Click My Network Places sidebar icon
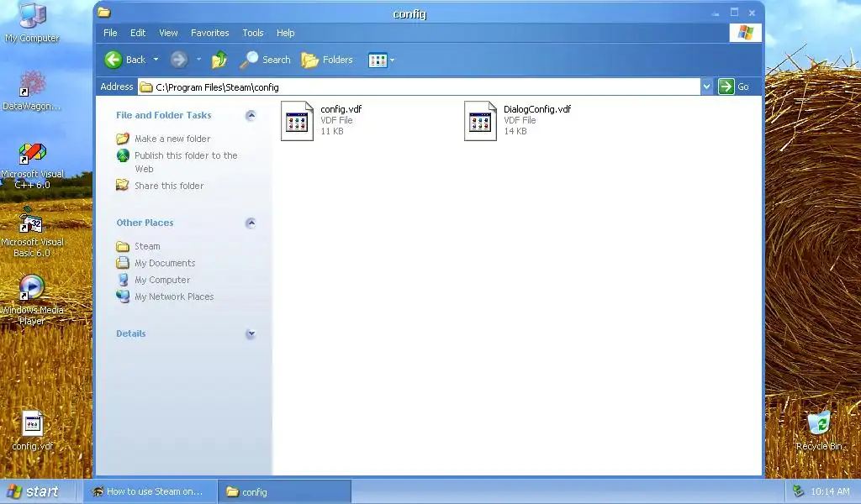The width and height of the screenshot is (861, 504). coord(123,297)
